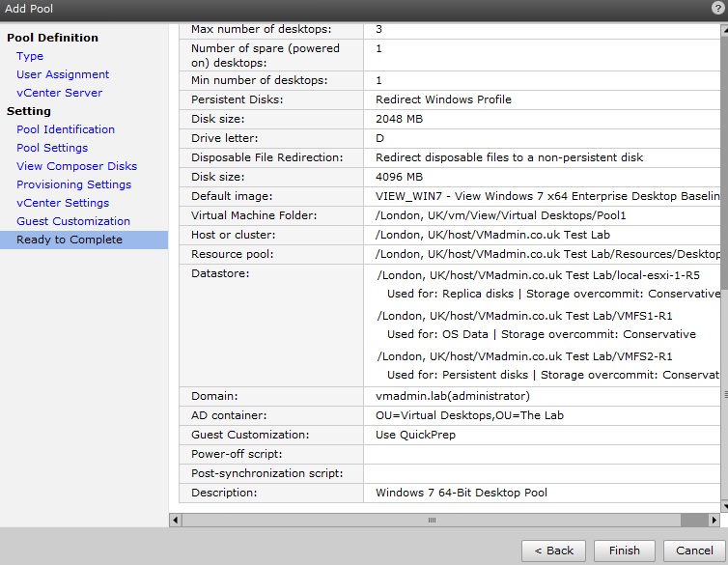Select the Ready to Complete step
Screen dimensions: 728x565
tap(84, 240)
